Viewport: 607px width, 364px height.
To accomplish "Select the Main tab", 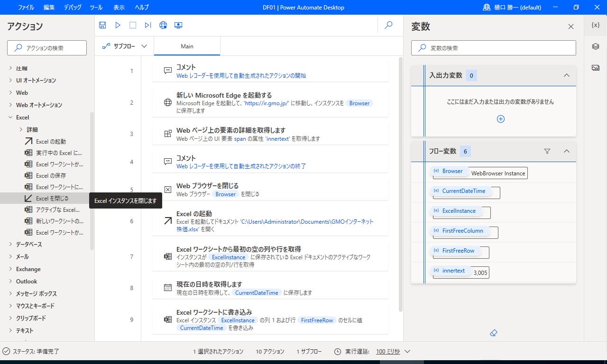I will tap(187, 46).
